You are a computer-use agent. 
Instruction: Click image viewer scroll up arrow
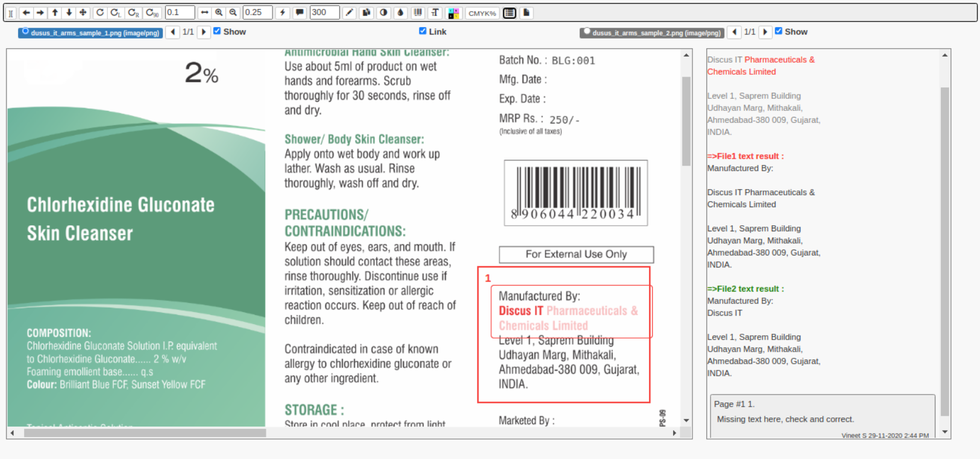point(686,55)
